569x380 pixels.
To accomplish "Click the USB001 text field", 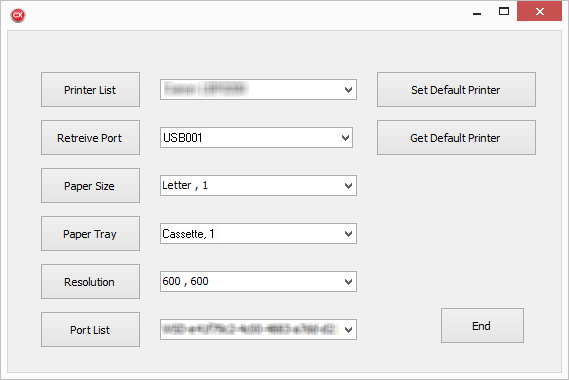I will point(250,138).
